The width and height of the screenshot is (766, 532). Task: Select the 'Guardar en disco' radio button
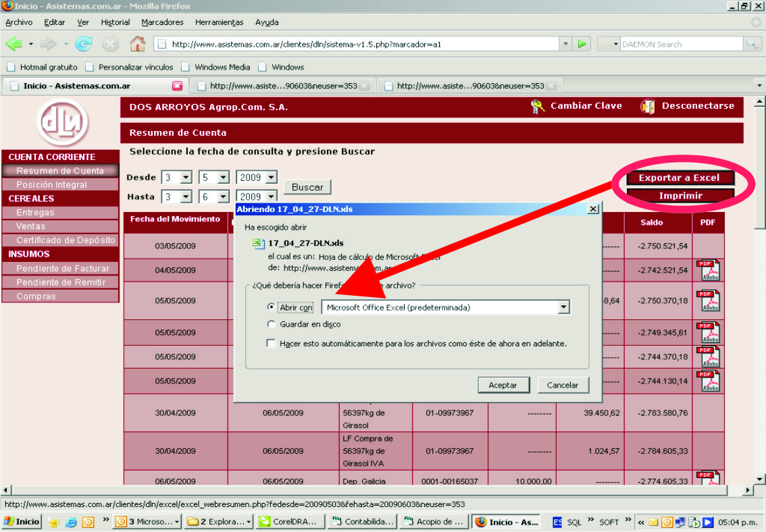tap(272, 324)
